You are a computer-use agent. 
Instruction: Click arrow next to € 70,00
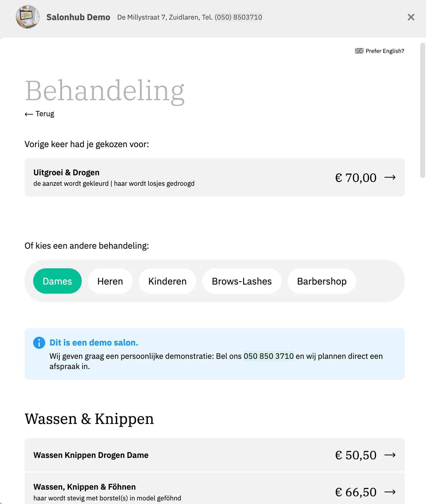coord(390,177)
